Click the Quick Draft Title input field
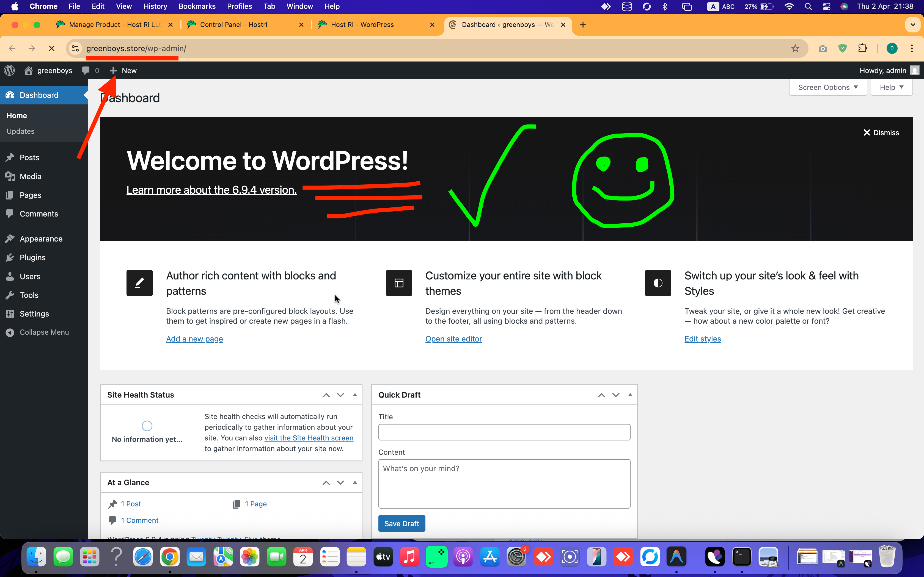The width and height of the screenshot is (924, 577). [504, 432]
